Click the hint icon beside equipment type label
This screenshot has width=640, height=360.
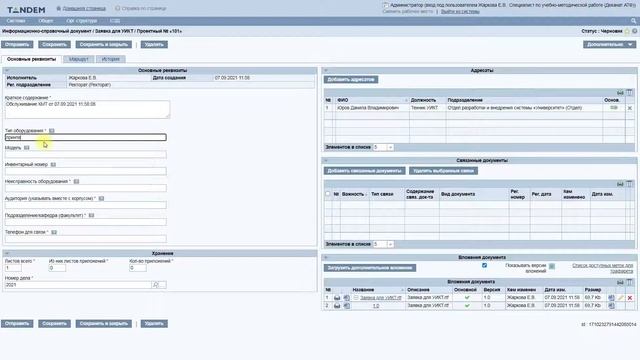click(x=52, y=131)
